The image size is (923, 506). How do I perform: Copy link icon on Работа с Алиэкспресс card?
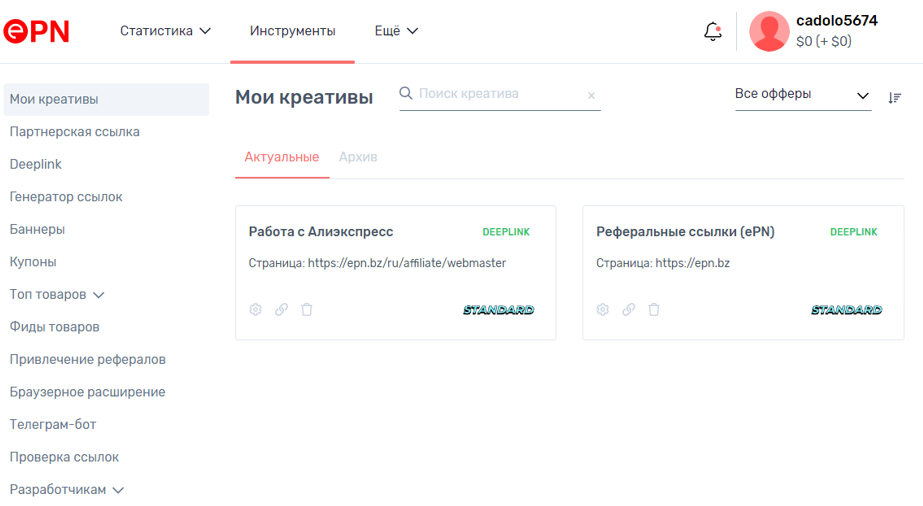(x=281, y=309)
